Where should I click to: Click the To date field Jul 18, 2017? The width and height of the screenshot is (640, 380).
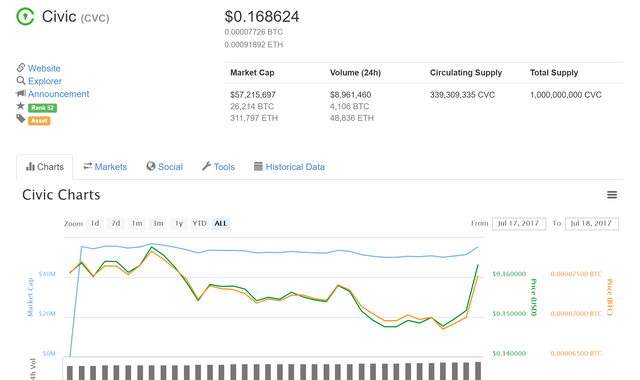click(x=592, y=224)
